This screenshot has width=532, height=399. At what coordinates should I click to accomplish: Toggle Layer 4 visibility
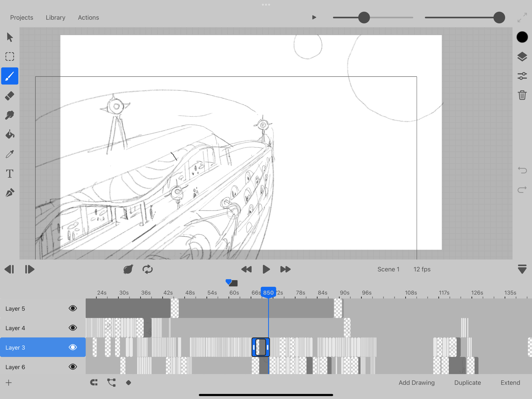(x=73, y=328)
